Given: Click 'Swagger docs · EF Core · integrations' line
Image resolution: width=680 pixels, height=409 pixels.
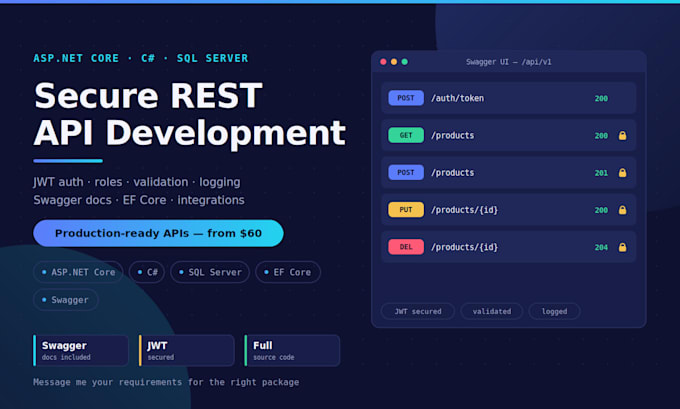Looking at the screenshot, I should point(139,200).
